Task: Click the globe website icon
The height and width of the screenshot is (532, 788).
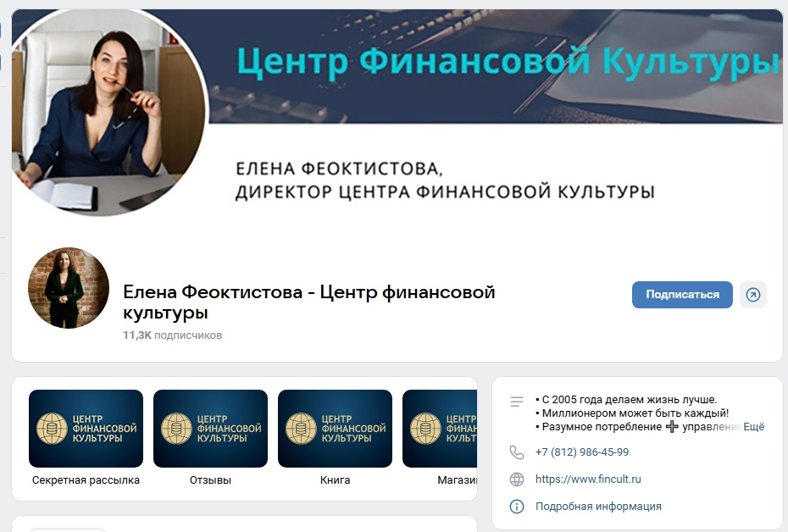Action: point(517,479)
